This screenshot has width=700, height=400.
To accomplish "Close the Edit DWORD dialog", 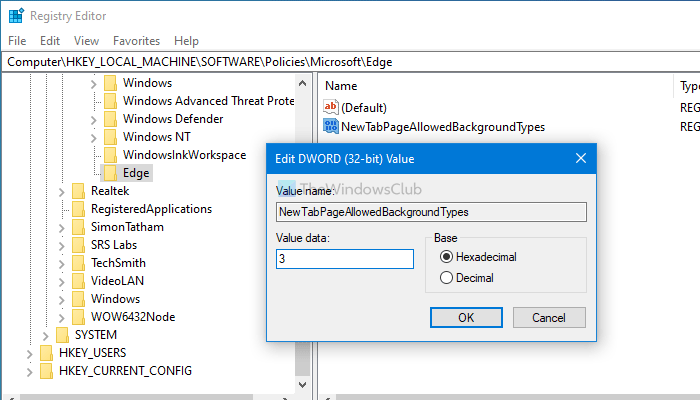I will click(x=581, y=158).
